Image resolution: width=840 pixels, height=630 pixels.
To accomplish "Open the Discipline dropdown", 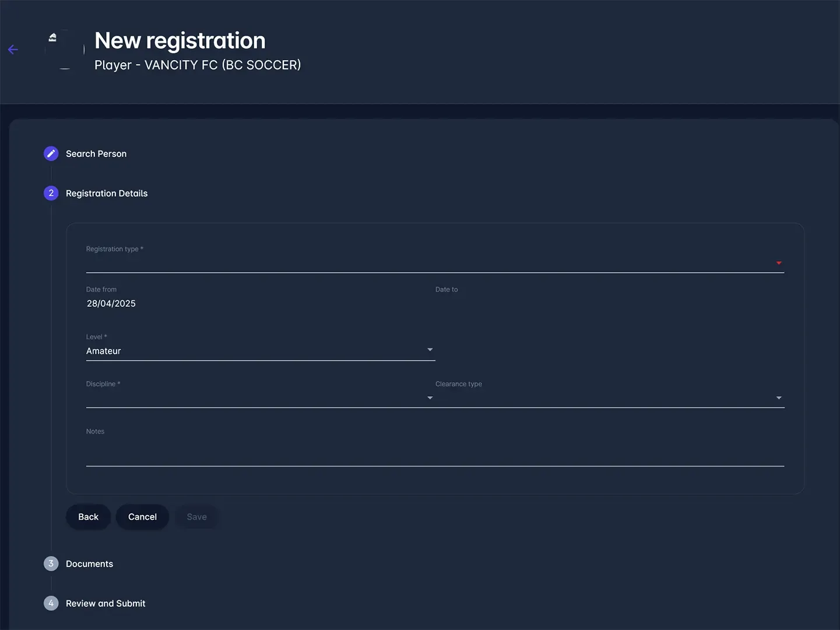I will (430, 398).
